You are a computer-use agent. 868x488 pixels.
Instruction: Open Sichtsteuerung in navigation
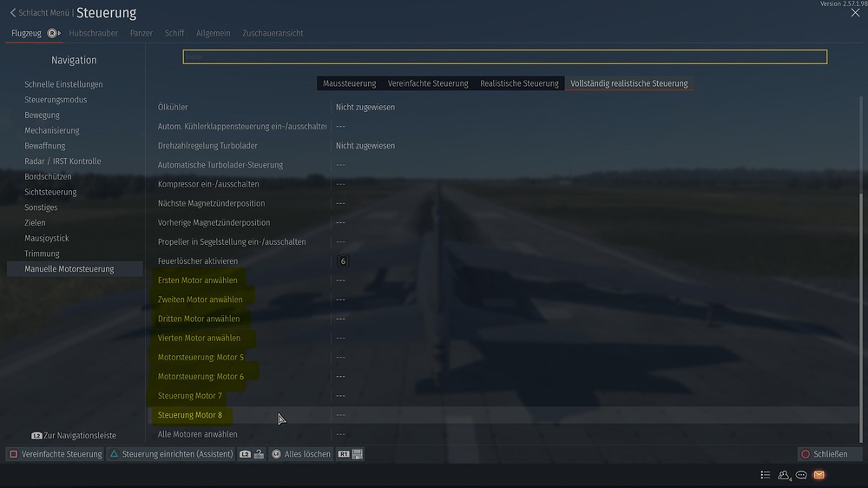click(50, 192)
